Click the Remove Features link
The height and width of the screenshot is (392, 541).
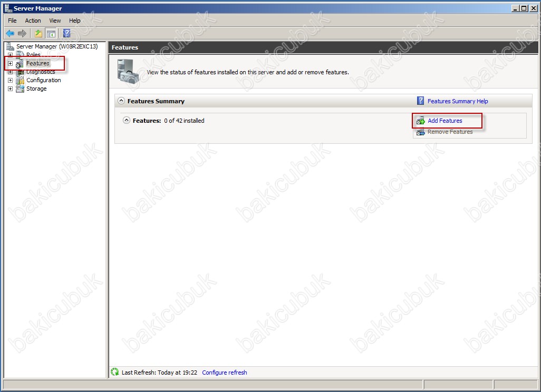tap(450, 132)
